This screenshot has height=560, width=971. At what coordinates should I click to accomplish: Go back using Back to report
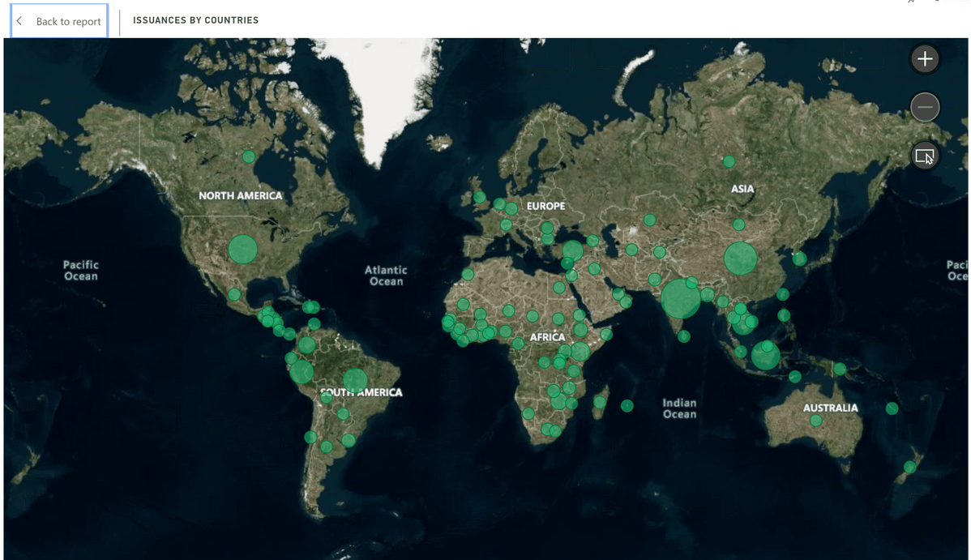click(x=59, y=21)
